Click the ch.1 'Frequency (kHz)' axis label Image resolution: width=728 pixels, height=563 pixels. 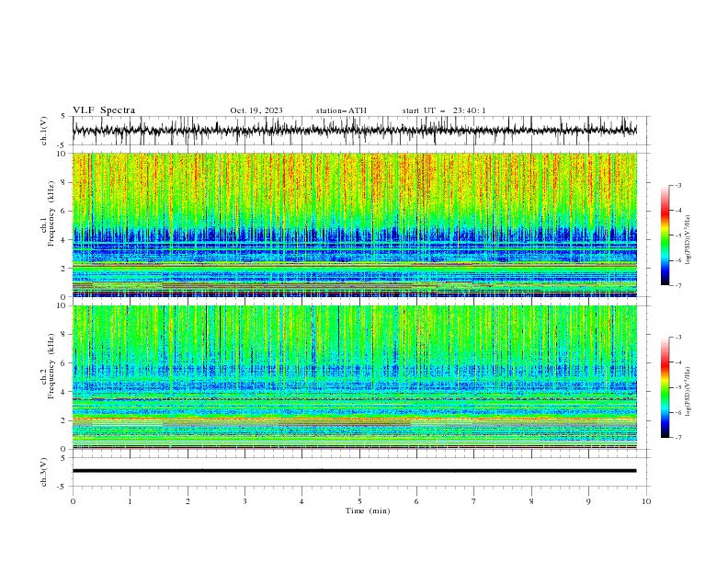(x=51, y=213)
